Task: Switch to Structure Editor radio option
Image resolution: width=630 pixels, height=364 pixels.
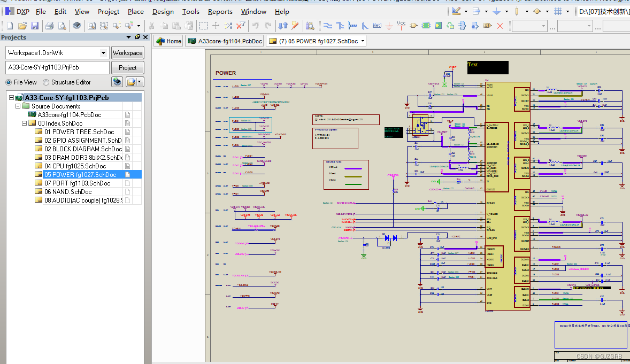Action: [46, 82]
